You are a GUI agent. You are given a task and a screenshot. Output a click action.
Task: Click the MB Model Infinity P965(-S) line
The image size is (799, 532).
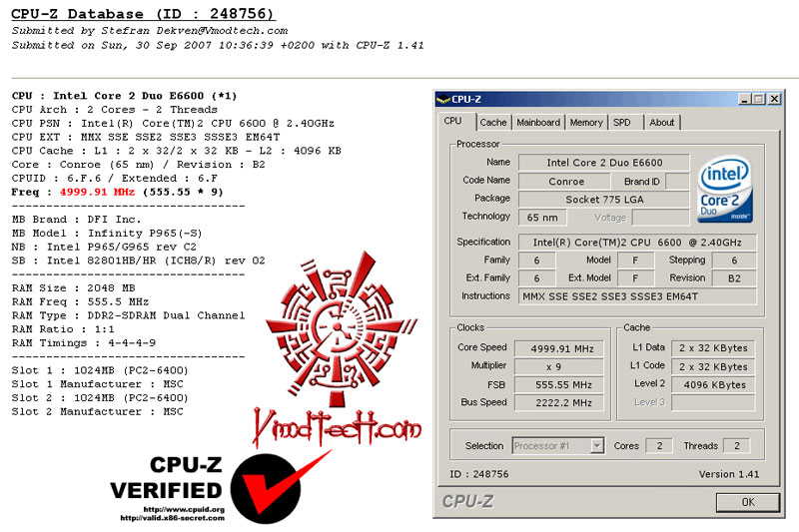click(x=107, y=234)
